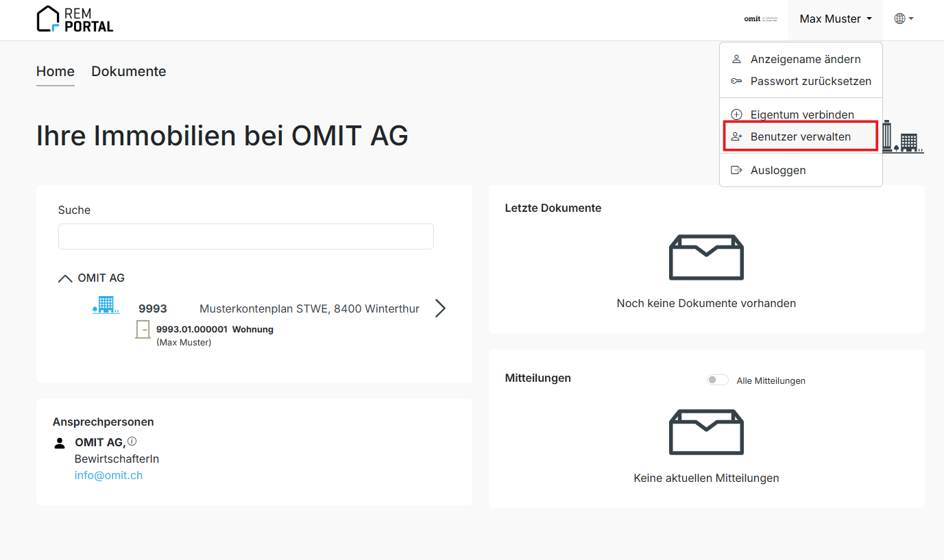The height and width of the screenshot is (560, 944).
Task: Choose Passwort zurücksetzen in user menu
Action: [810, 81]
